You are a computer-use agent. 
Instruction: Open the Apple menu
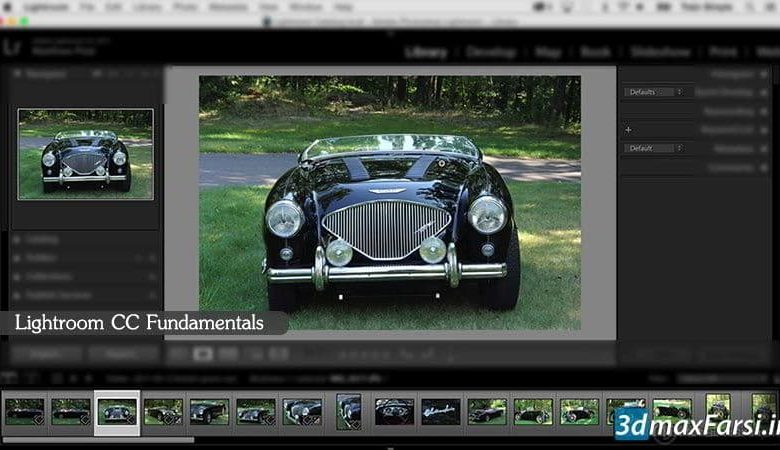[7, 7]
